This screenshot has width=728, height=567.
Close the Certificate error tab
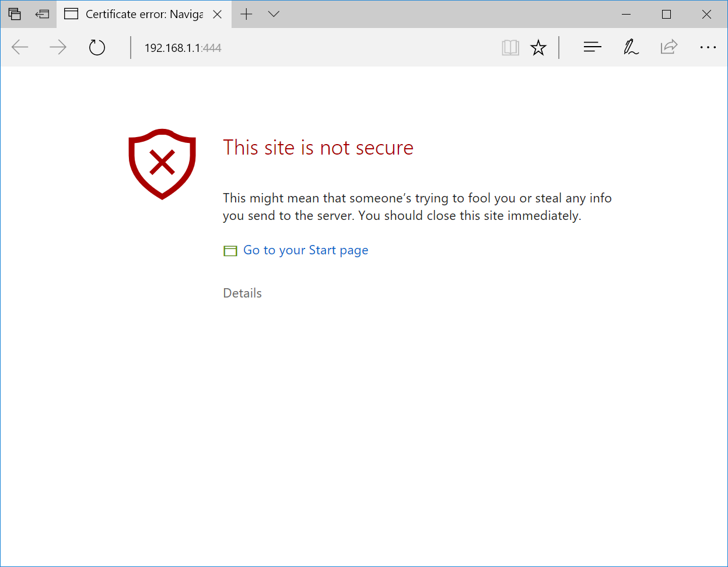[x=218, y=14]
